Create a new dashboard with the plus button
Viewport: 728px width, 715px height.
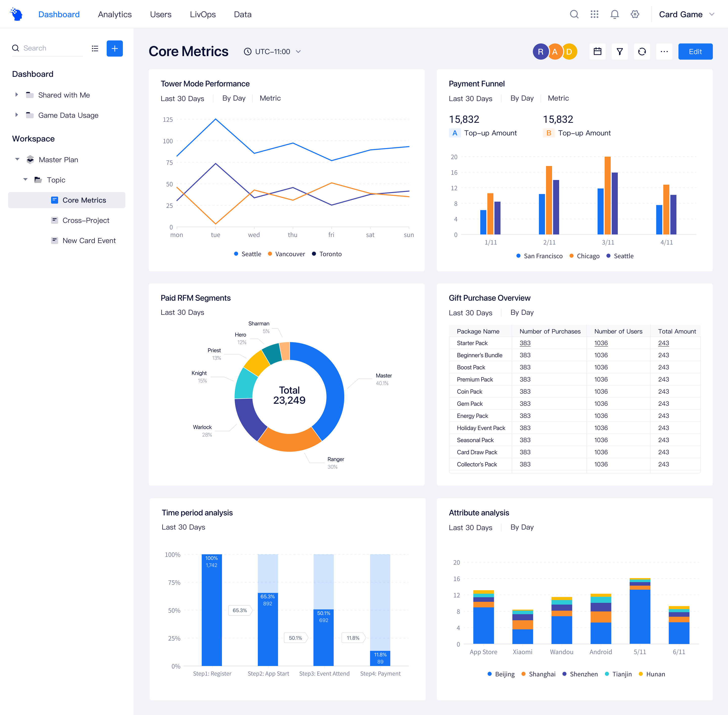click(x=115, y=49)
